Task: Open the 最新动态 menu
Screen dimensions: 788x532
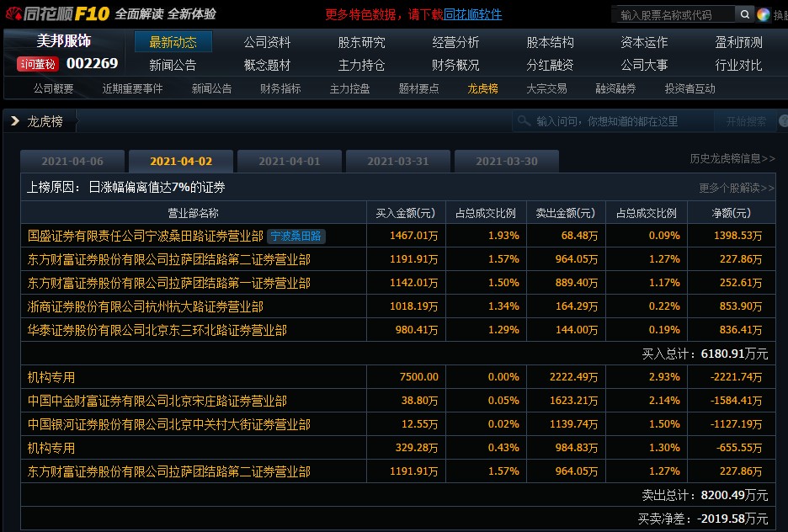Action: tap(173, 42)
